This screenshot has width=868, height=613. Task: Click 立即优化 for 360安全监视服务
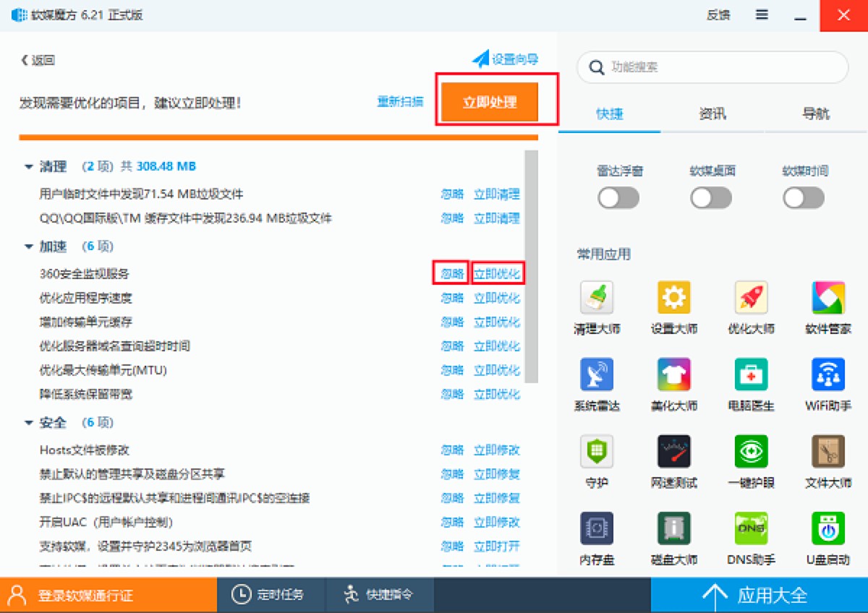497,274
